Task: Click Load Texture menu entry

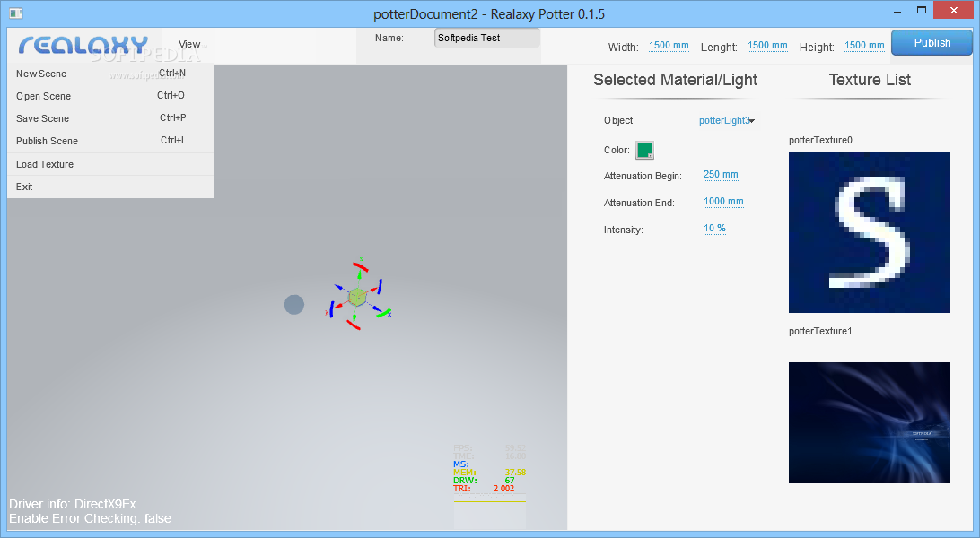Action: 110,164
